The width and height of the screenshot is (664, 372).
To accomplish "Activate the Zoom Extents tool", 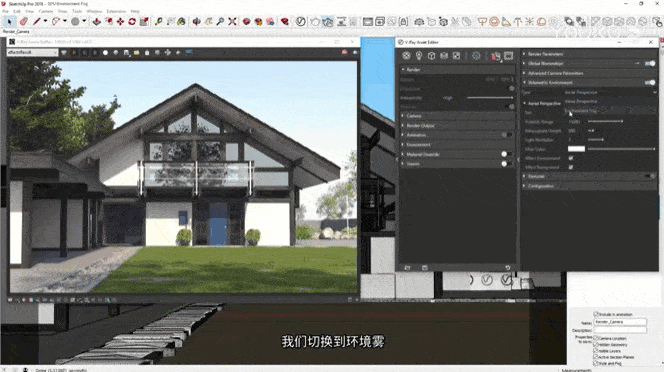I will click(x=232, y=22).
